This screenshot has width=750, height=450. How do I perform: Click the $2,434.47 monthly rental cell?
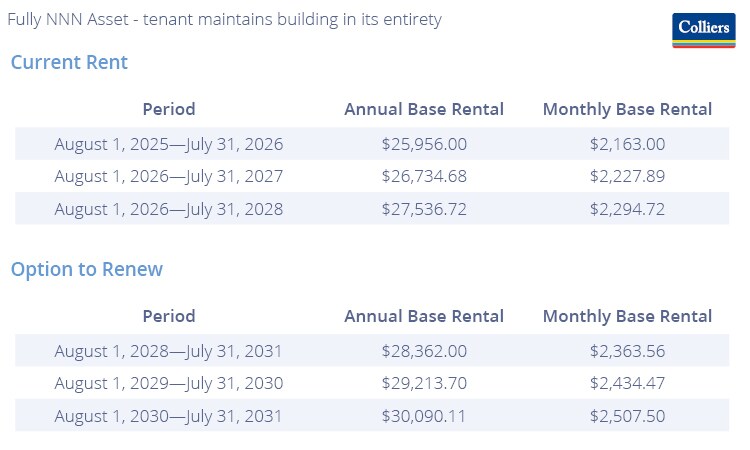click(627, 383)
